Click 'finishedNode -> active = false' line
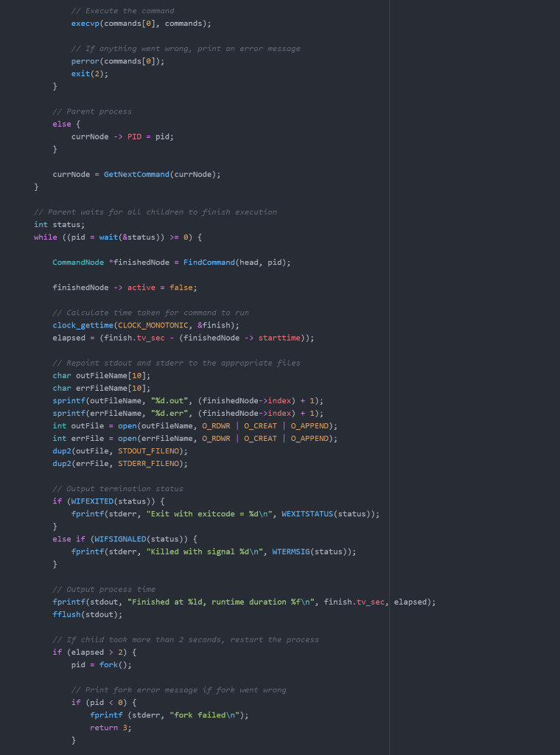Image resolution: width=560 pixels, height=755 pixels. [125, 288]
